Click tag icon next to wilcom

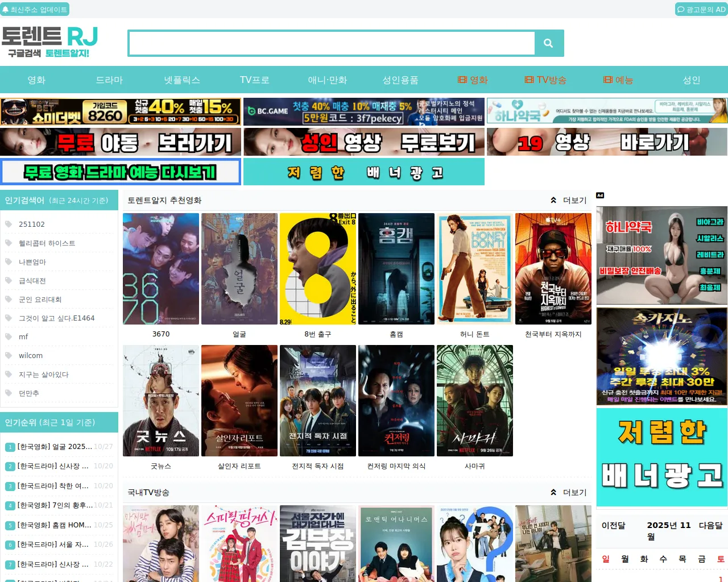pos(9,355)
